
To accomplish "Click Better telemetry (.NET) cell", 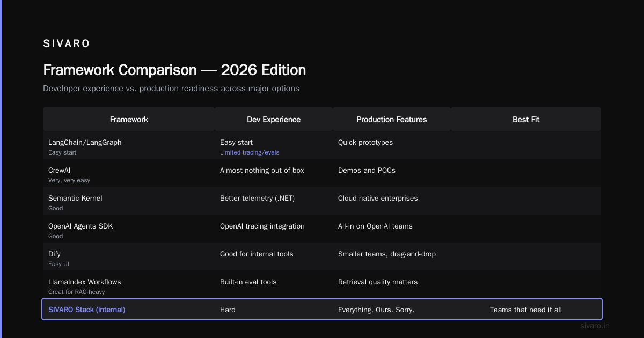I will pos(257,198).
